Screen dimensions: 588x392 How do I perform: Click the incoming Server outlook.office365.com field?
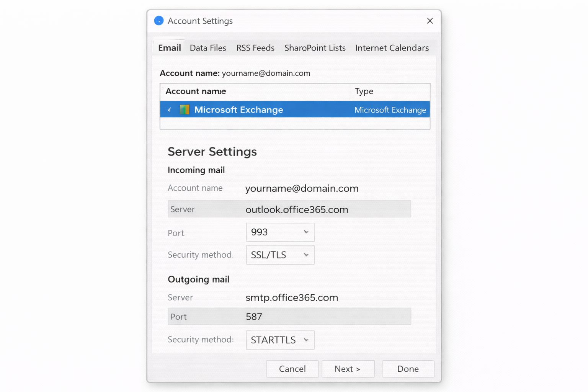pyautogui.click(x=297, y=209)
